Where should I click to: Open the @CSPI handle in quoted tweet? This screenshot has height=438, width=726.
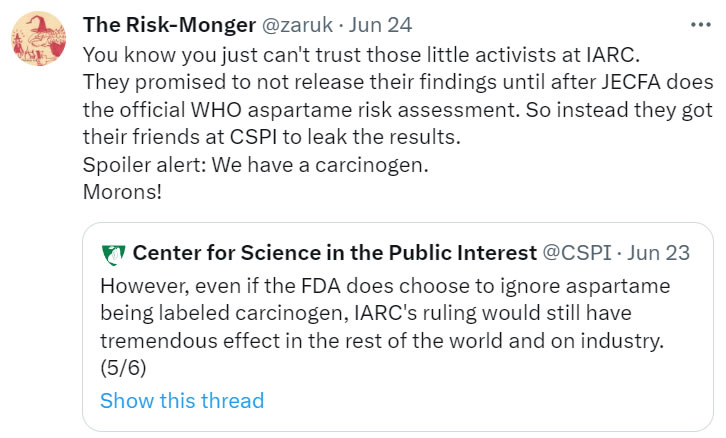click(x=577, y=253)
